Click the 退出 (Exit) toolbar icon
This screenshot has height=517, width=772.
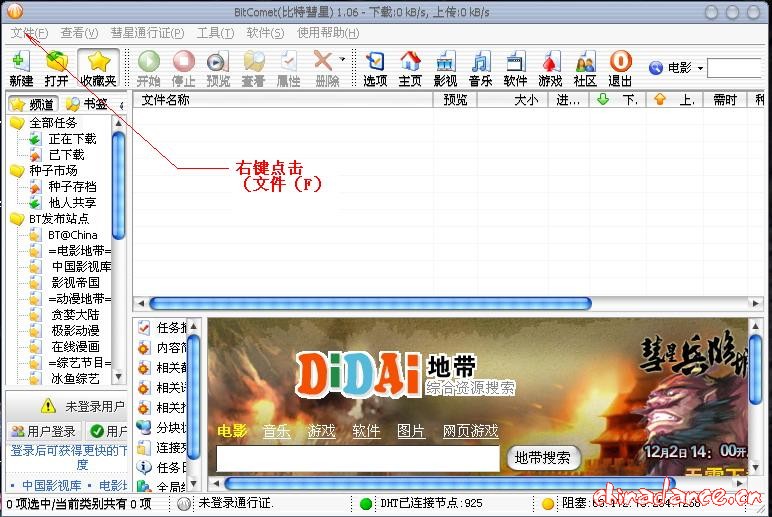tap(620, 68)
